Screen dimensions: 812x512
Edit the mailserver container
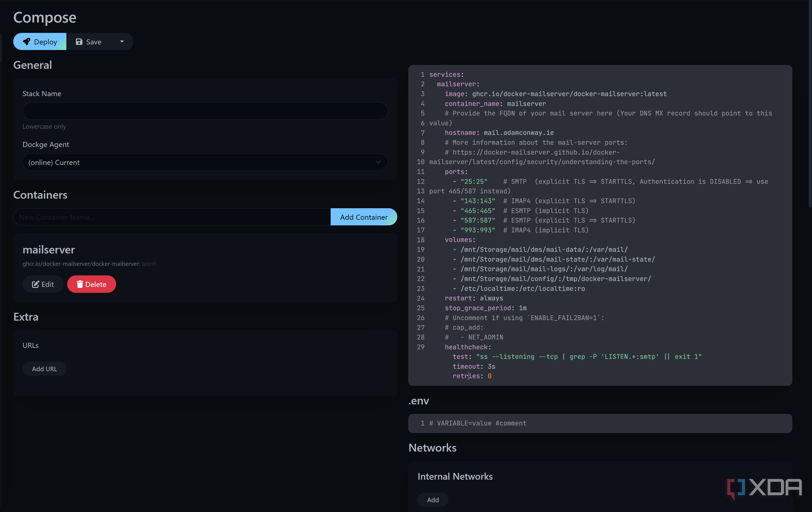pyautogui.click(x=43, y=284)
